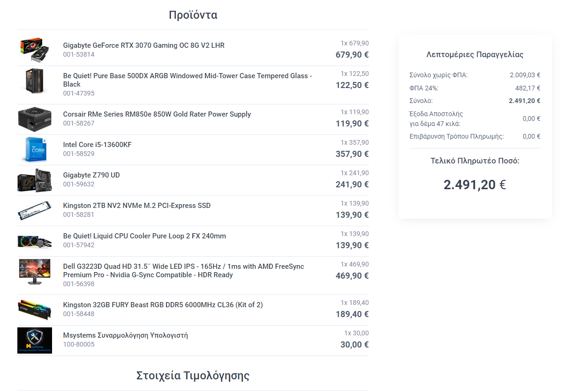This screenshot has width=580, height=392.
Task: Click the Msystems assembly service logo image
Action: coord(35,340)
